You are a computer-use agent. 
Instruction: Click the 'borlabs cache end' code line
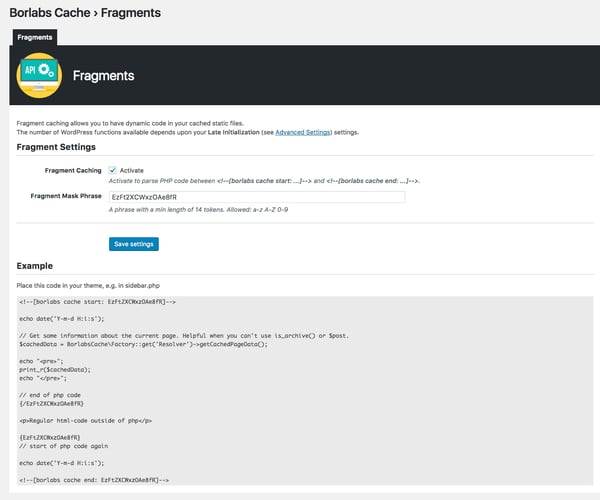click(x=94, y=480)
